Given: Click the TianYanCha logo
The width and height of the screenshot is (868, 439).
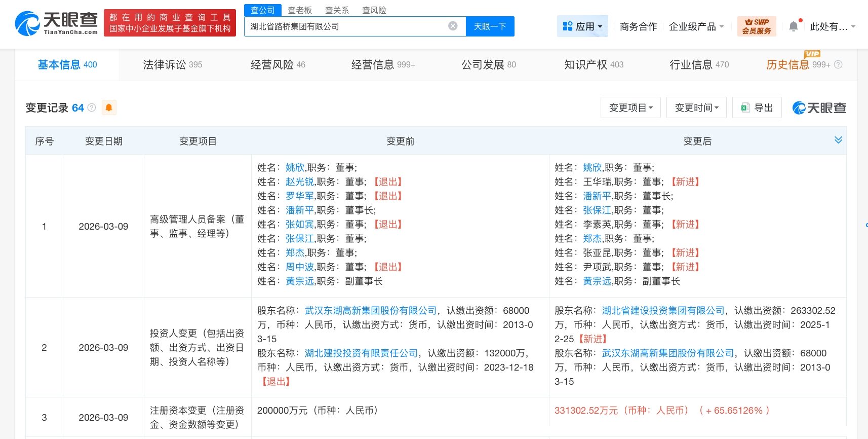Looking at the screenshot, I should tap(56, 23).
